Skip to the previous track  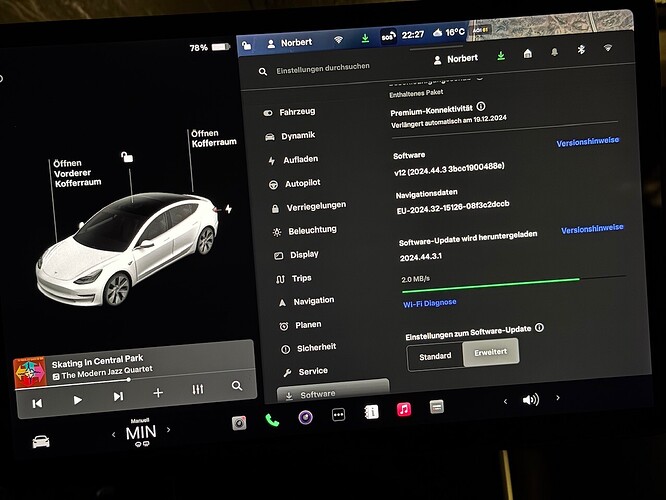(x=37, y=404)
